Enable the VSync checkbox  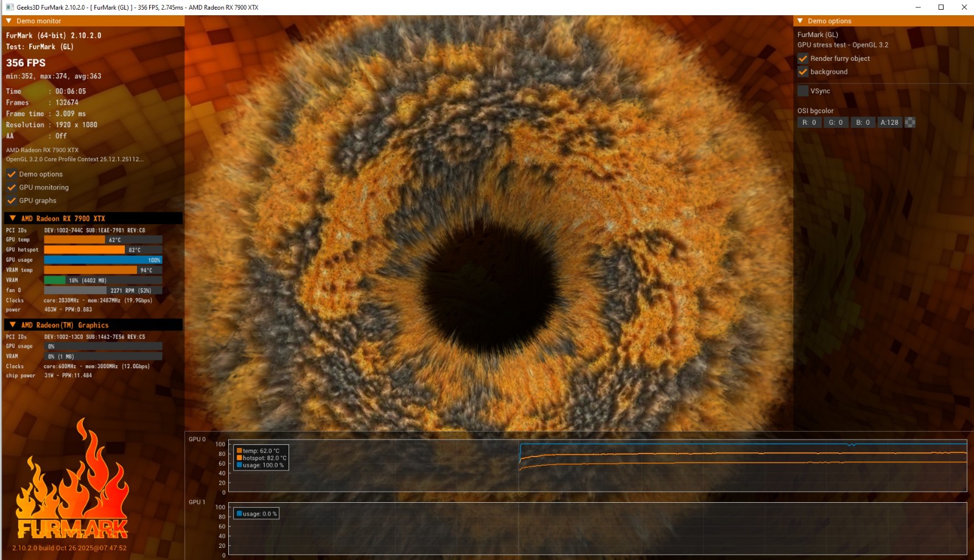(803, 91)
